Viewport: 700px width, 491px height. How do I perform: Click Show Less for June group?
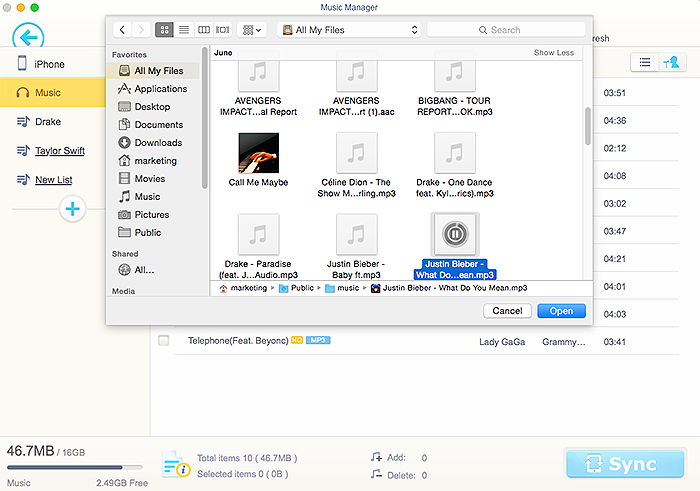(x=554, y=53)
